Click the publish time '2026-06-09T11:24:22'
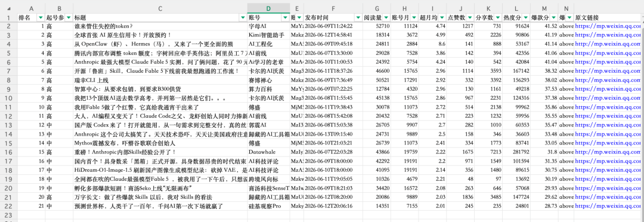Viewport: 644px width, 222px height. [x=333, y=26]
